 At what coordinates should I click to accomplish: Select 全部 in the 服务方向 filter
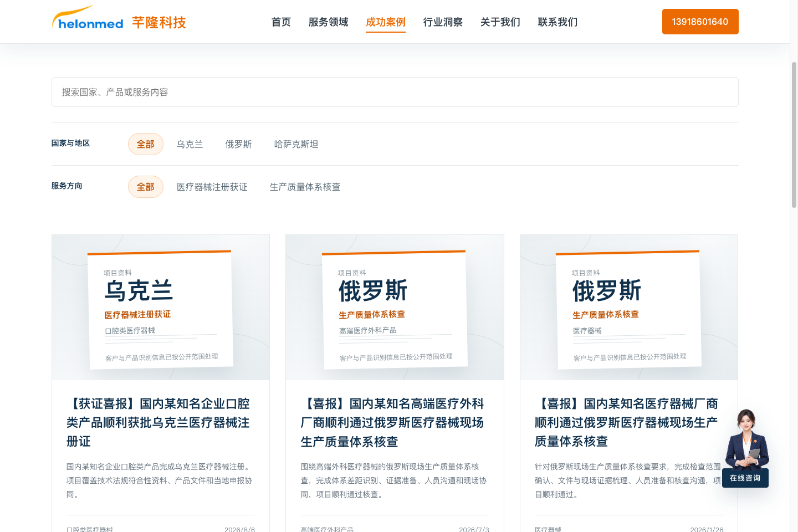[x=146, y=187]
